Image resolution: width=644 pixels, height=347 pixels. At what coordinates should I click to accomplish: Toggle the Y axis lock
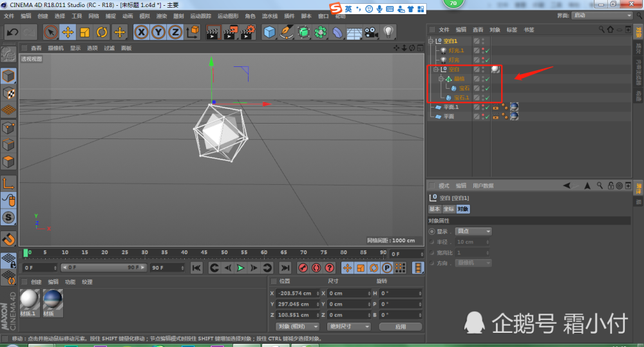pos(158,32)
